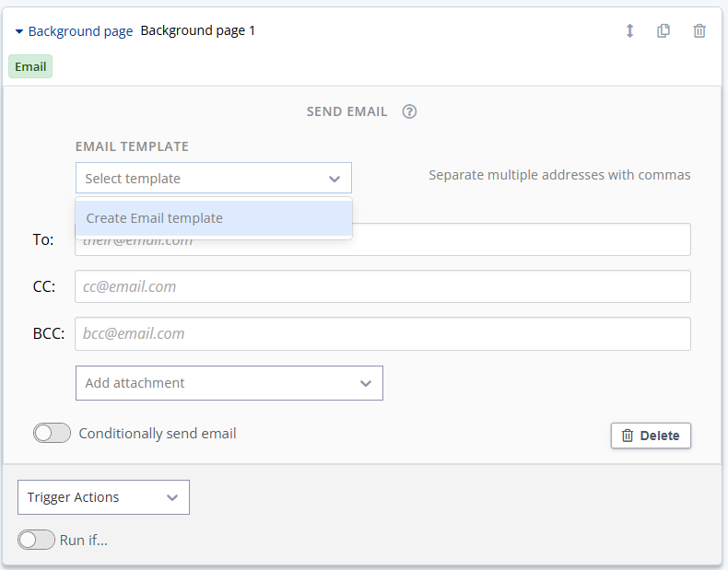Click the chevron in Select template box
This screenshot has width=728, height=570.
[x=335, y=179]
